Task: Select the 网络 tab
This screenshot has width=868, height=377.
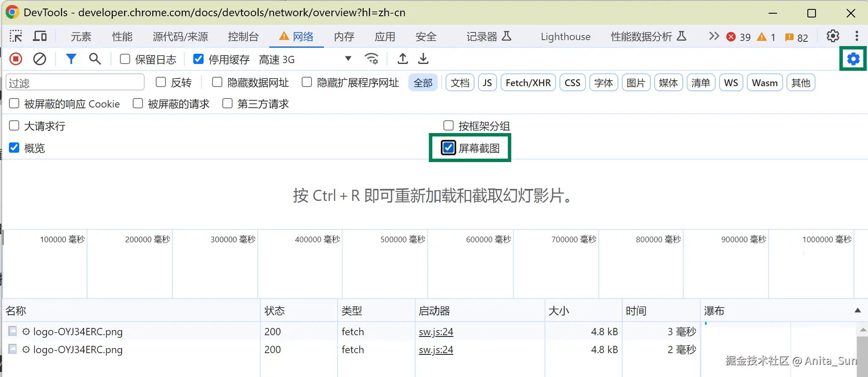Action: tap(297, 37)
